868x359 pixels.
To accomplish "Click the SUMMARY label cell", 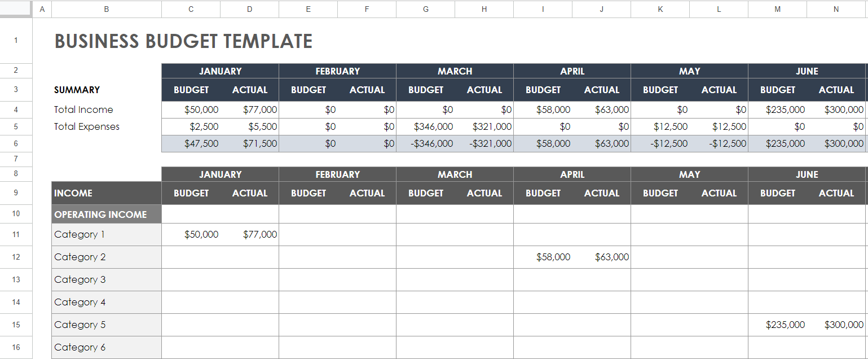I will (77, 90).
